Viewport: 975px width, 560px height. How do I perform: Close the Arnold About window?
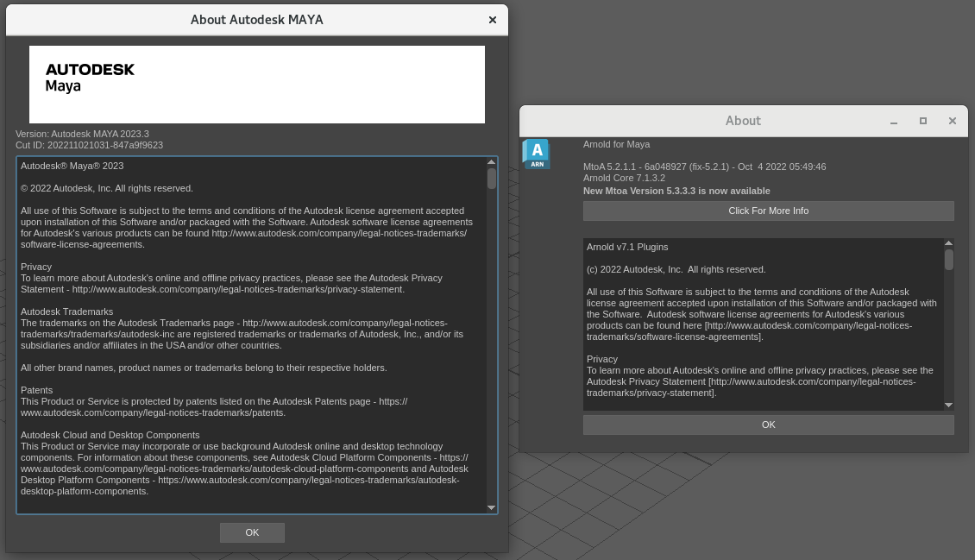point(952,121)
